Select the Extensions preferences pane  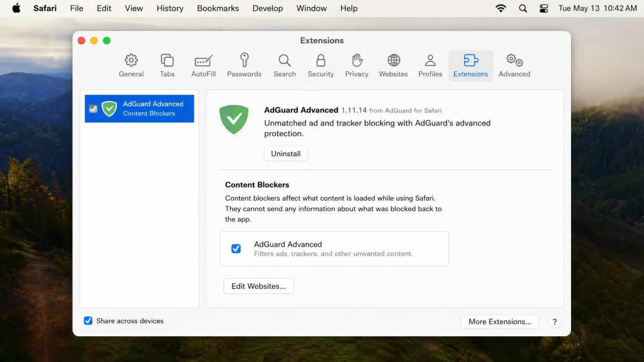pyautogui.click(x=471, y=66)
